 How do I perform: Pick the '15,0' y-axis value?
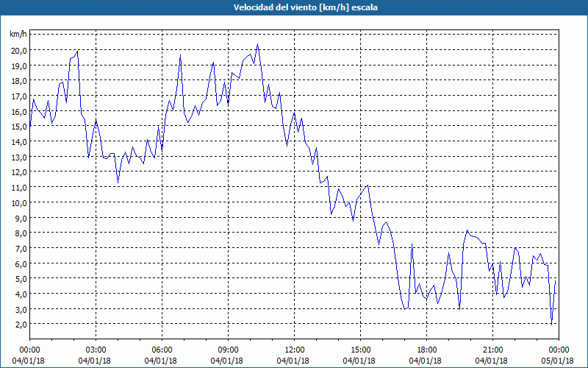point(19,127)
